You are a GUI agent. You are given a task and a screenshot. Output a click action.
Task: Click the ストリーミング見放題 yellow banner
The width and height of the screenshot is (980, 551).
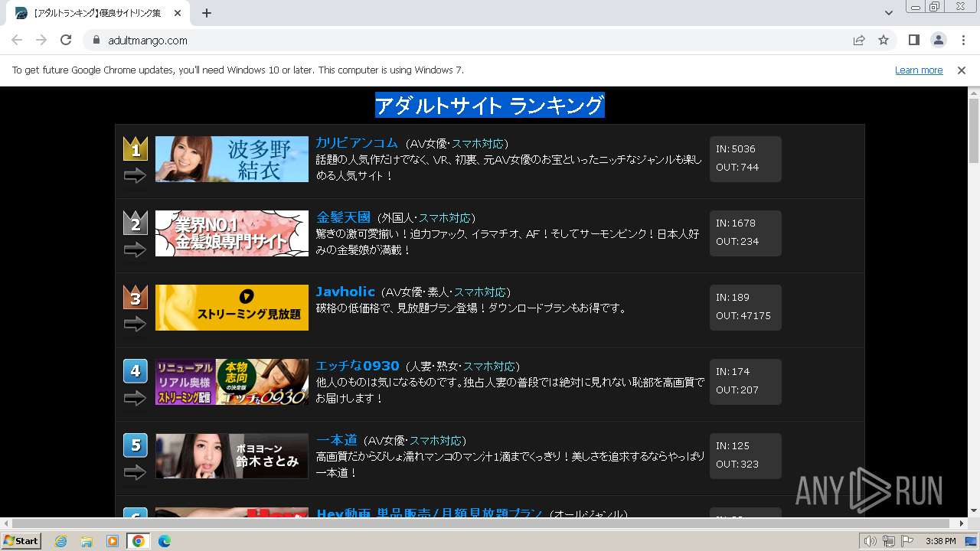[232, 308]
